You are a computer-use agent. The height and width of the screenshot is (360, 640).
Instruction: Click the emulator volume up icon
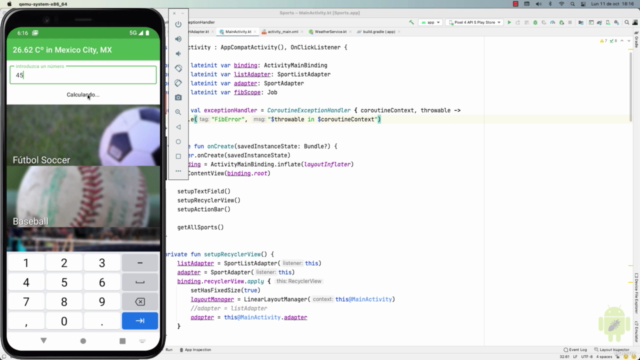(x=178, y=39)
